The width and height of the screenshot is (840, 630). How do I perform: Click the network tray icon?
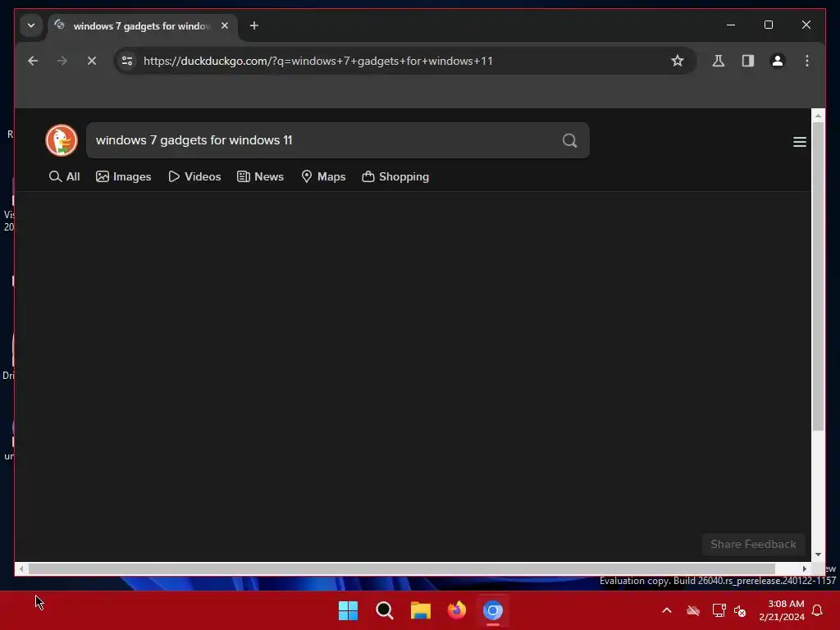coord(719,610)
